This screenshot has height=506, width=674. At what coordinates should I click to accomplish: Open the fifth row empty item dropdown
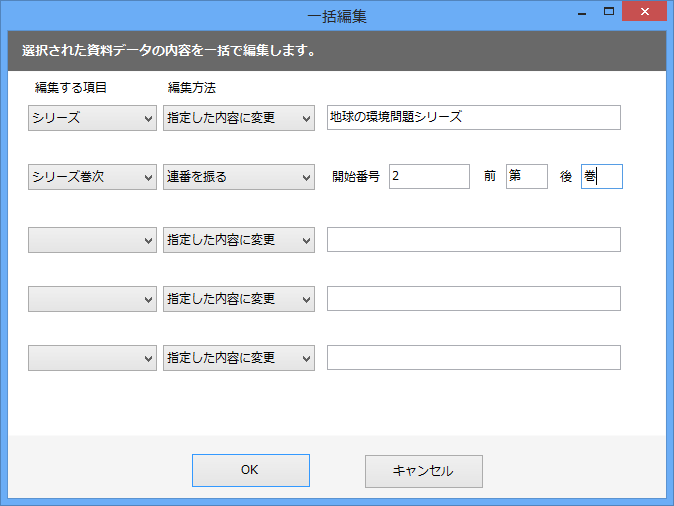92,358
